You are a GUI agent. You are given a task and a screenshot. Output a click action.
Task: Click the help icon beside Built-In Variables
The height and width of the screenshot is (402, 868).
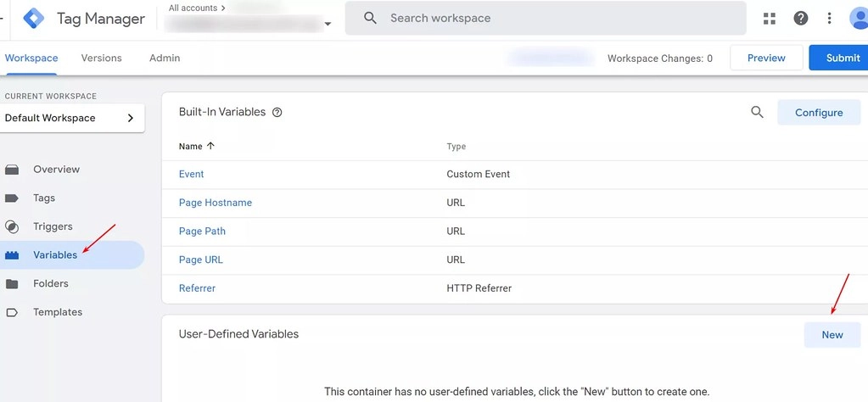(x=277, y=112)
